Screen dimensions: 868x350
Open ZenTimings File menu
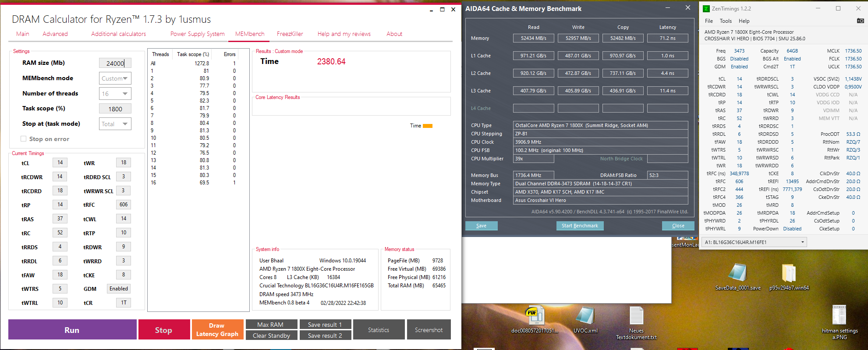709,21
